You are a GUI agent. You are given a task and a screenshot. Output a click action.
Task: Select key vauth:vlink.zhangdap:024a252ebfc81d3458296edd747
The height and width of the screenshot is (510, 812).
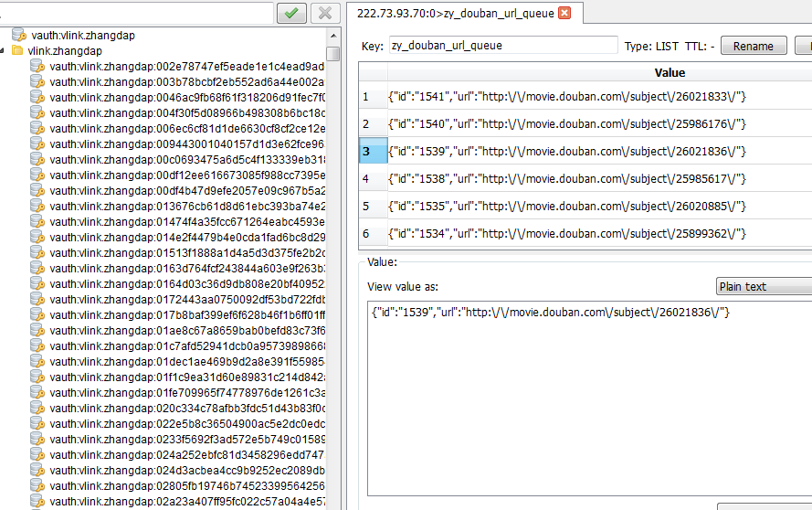(x=187, y=455)
